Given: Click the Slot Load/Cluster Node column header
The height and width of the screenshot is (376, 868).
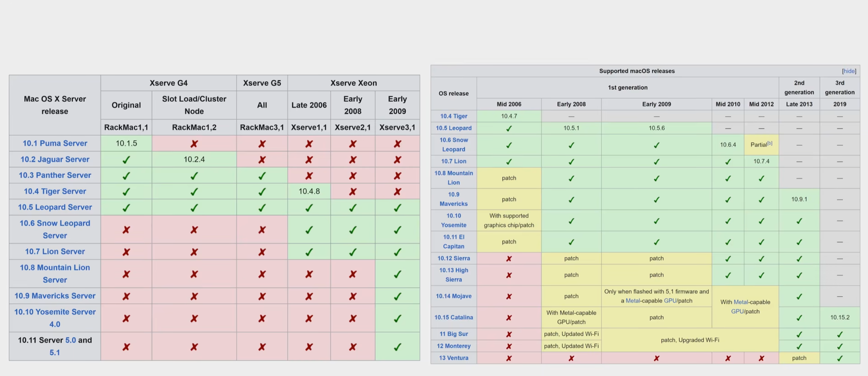Looking at the screenshot, I should [194, 105].
